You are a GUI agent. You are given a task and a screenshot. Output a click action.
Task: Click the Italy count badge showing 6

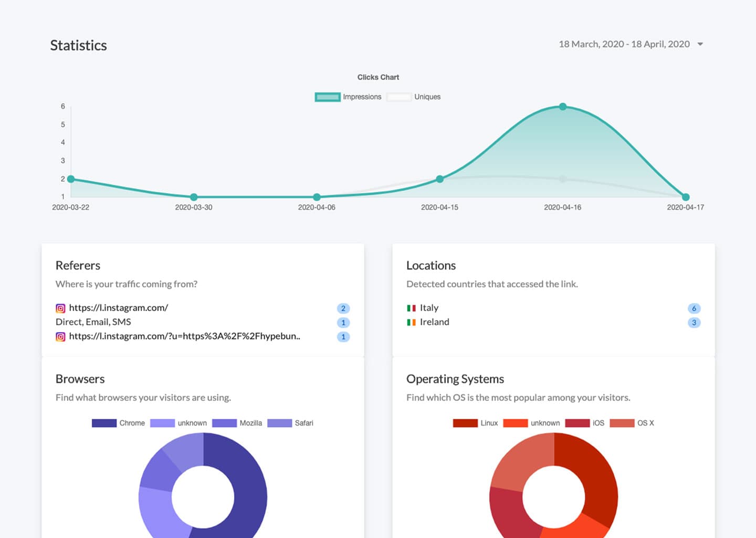click(694, 308)
